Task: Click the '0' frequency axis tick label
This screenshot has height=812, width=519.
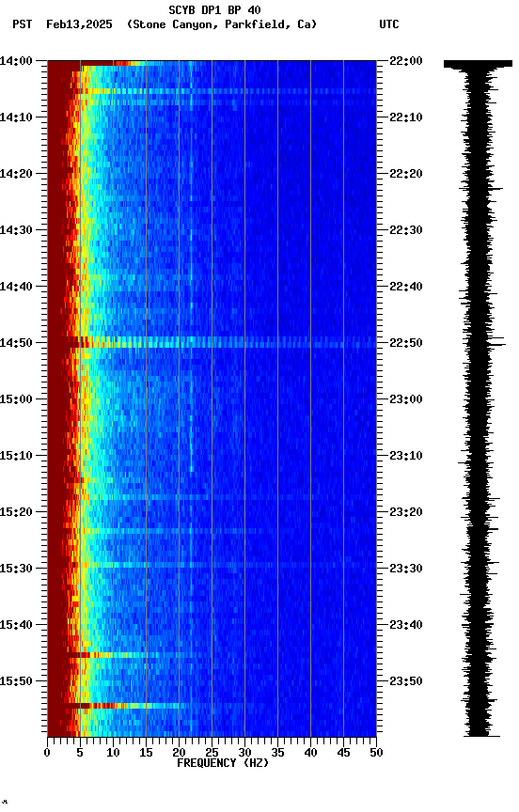Action: point(47,754)
